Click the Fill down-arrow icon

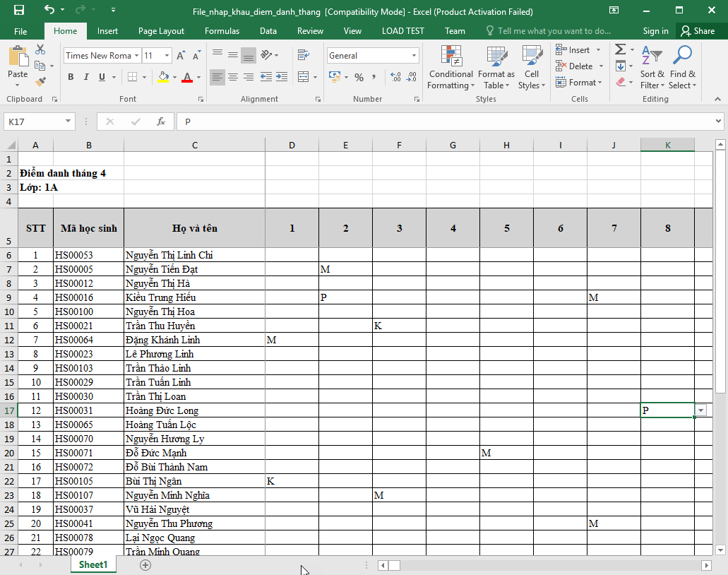click(x=620, y=66)
